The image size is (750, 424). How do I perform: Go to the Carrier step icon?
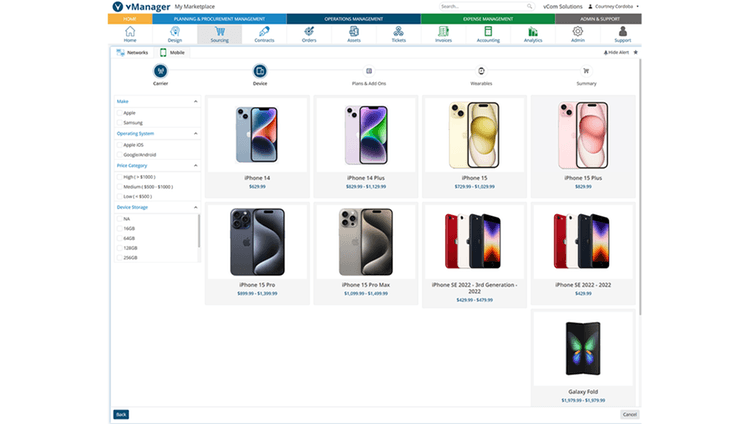coord(160,71)
